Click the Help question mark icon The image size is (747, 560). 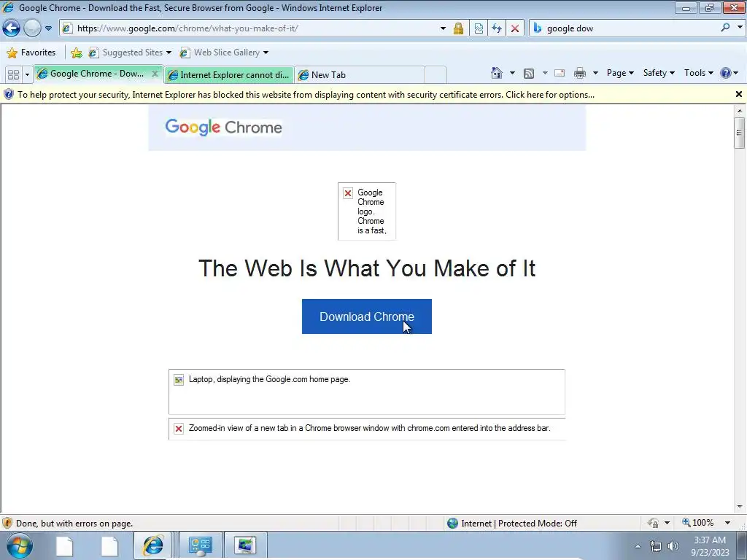(x=726, y=73)
